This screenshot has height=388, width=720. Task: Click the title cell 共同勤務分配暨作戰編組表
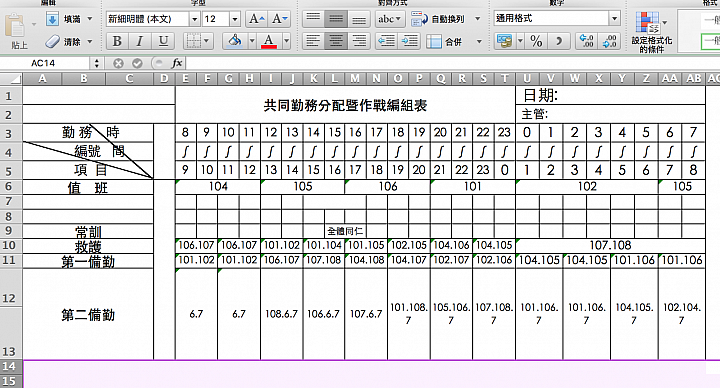click(x=345, y=105)
